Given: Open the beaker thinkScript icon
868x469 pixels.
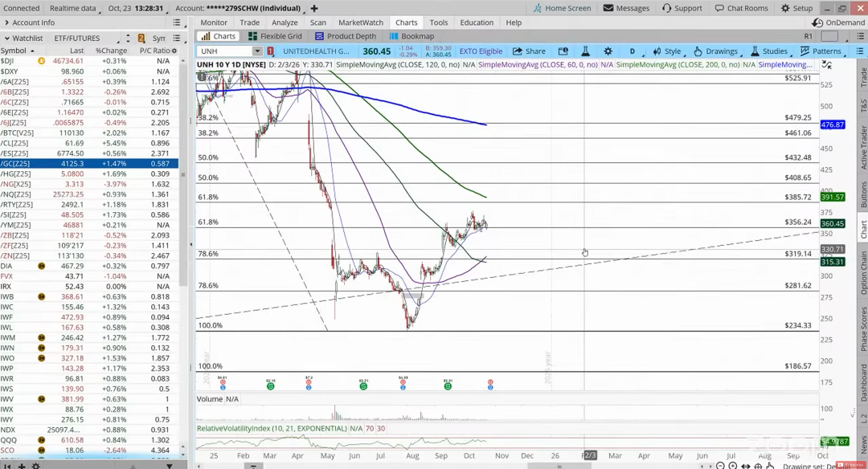Looking at the screenshot, I should coord(585,51).
